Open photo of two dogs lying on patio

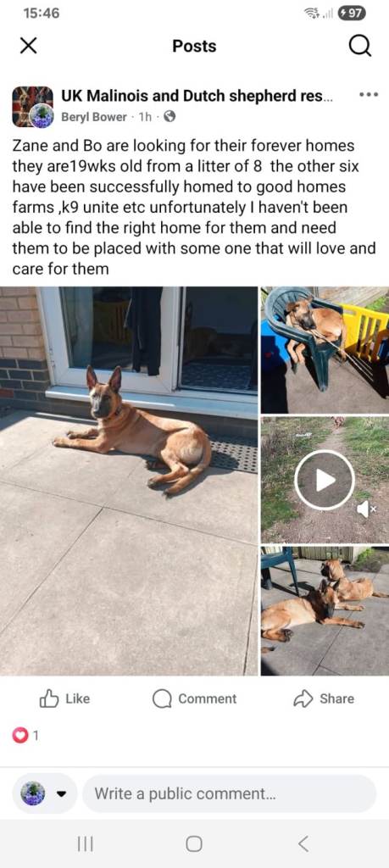click(x=325, y=610)
